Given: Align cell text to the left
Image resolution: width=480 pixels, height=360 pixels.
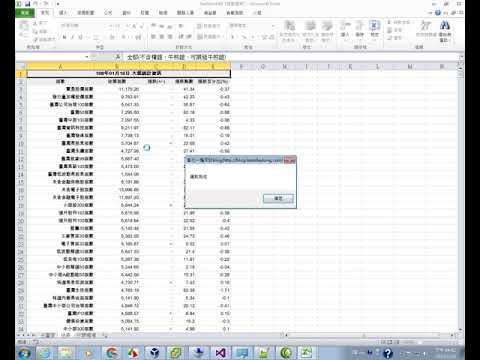Looking at the screenshot, I should pyautogui.click(x=153, y=37).
